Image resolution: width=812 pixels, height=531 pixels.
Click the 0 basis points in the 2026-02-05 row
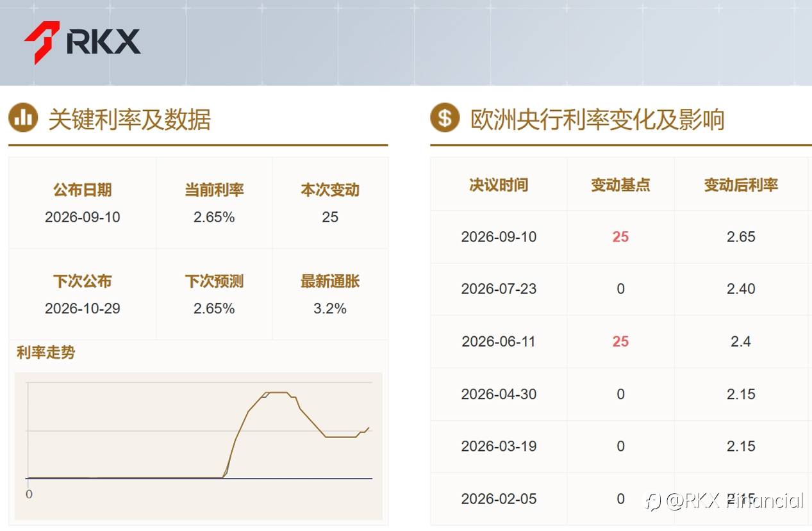coord(620,499)
